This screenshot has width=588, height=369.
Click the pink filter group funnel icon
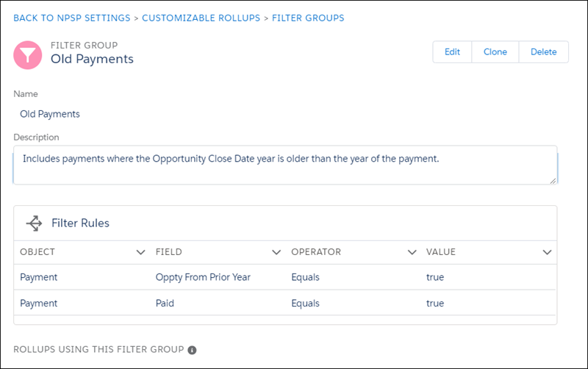[27, 56]
